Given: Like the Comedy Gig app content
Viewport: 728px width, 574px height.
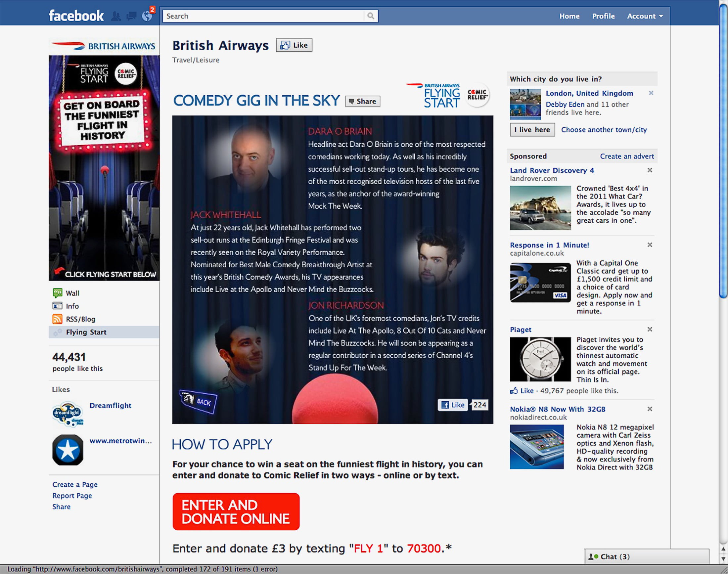Looking at the screenshot, I should click(x=453, y=405).
